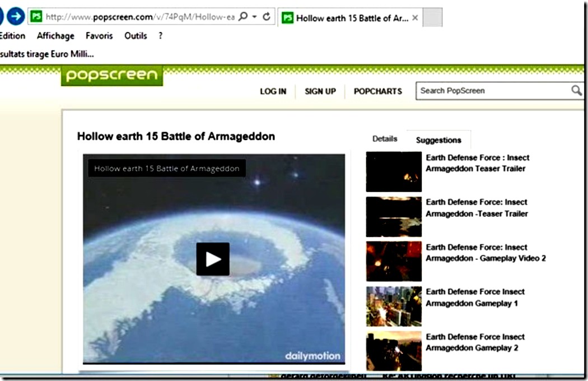This screenshot has width=588, height=381.
Task: Click the PopScreen logo
Action: pos(111,76)
